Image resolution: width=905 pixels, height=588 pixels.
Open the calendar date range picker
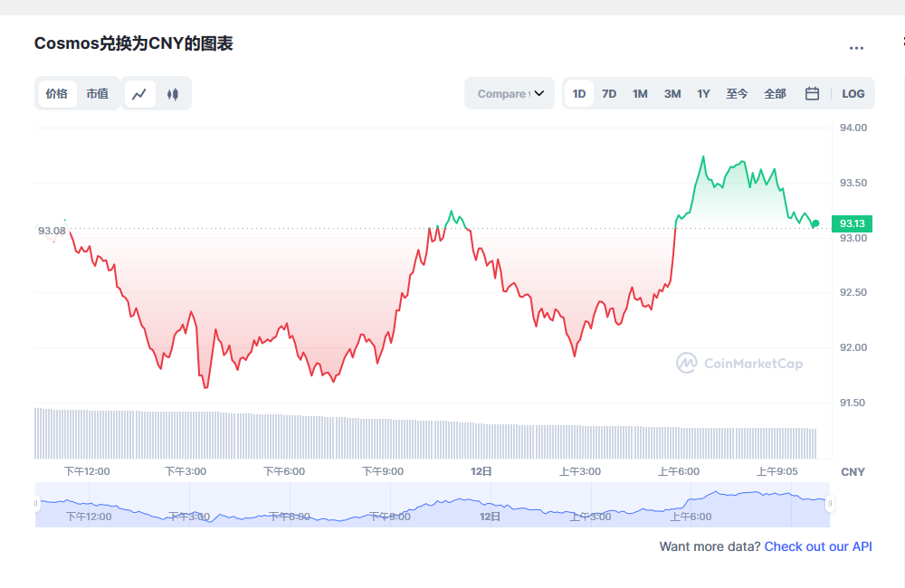click(x=812, y=93)
